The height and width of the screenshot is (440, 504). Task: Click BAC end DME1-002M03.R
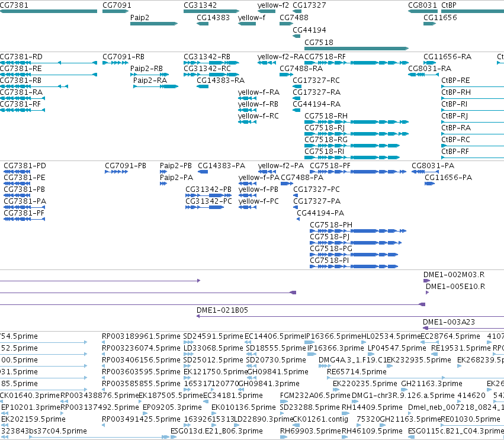click(x=454, y=275)
